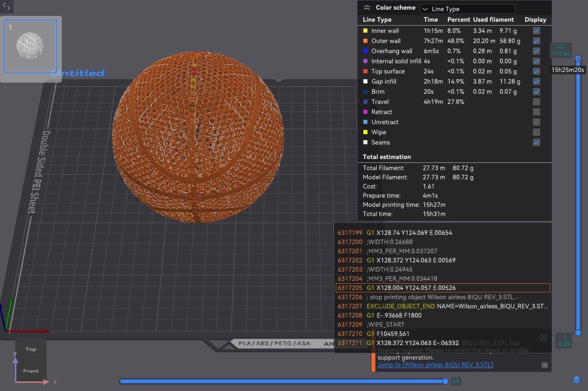This screenshot has height=391, width=588.
Task: Open the layers view settings icon
Action: [576, 379]
